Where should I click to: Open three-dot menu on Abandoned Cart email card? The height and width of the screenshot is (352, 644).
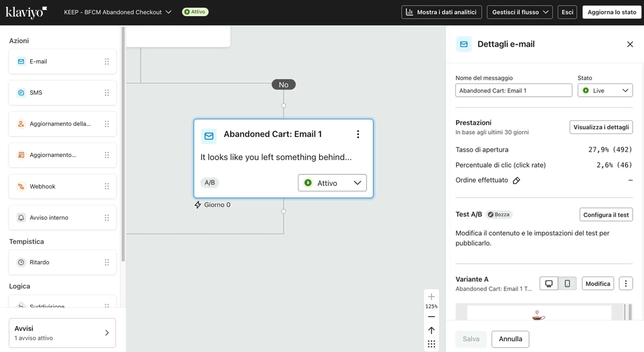pos(358,134)
